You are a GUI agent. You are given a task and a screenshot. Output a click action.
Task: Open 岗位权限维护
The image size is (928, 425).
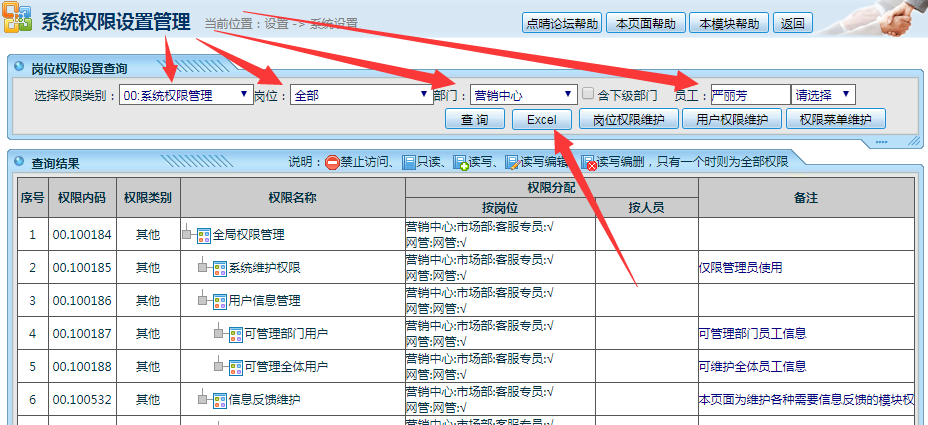pos(628,120)
